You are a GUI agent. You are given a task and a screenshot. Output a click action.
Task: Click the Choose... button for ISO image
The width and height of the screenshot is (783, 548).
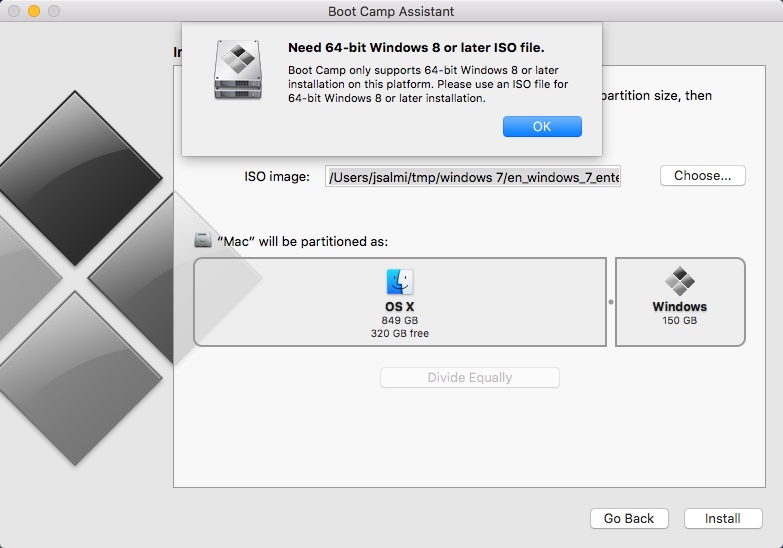tap(702, 176)
